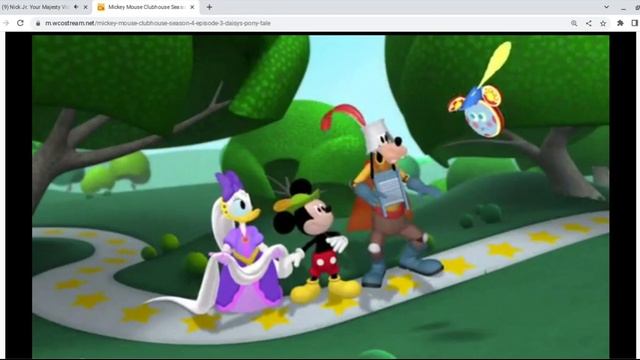Open the Extensions puzzle icon
Viewport: 640px width, 360px height.
pyautogui.click(x=620, y=23)
